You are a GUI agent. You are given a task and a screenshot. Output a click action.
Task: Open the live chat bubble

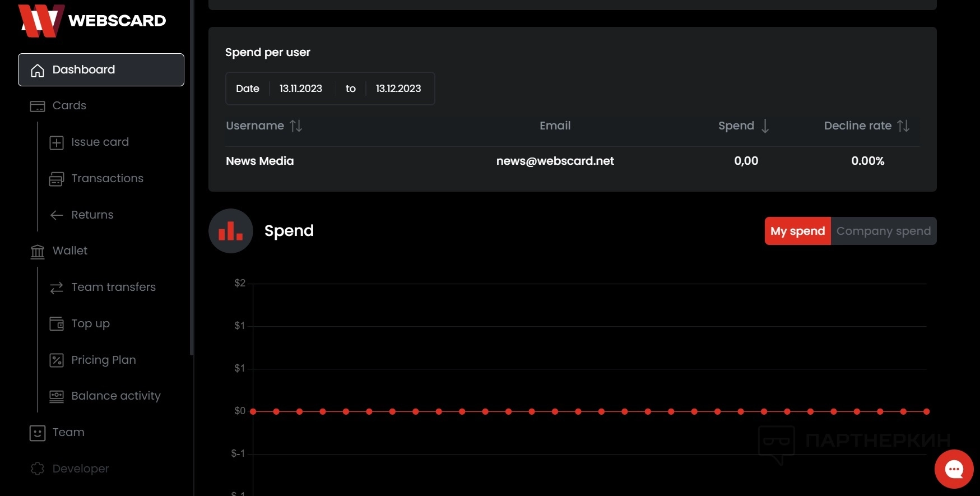point(954,469)
